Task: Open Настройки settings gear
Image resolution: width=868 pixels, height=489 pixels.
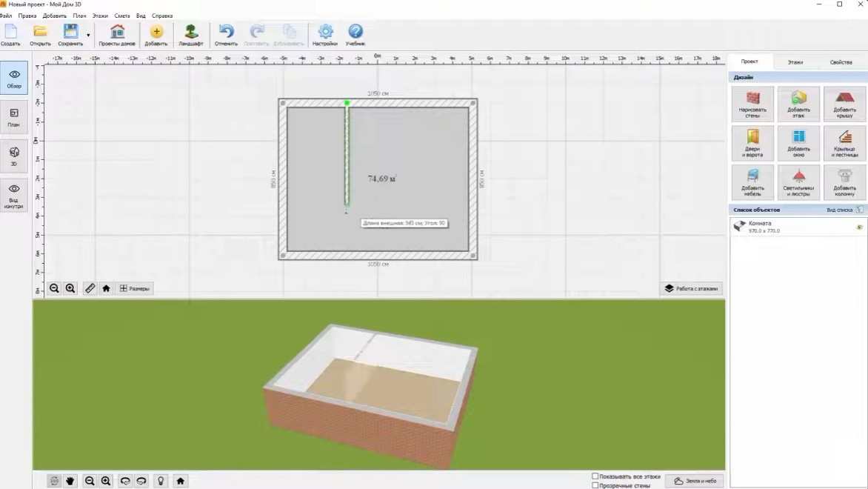Action: click(x=325, y=35)
